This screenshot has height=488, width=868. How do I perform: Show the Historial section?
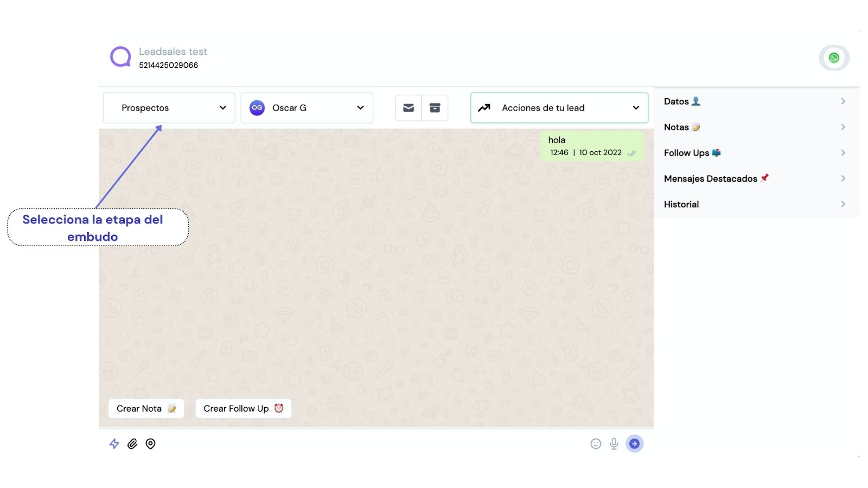click(756, 204)
